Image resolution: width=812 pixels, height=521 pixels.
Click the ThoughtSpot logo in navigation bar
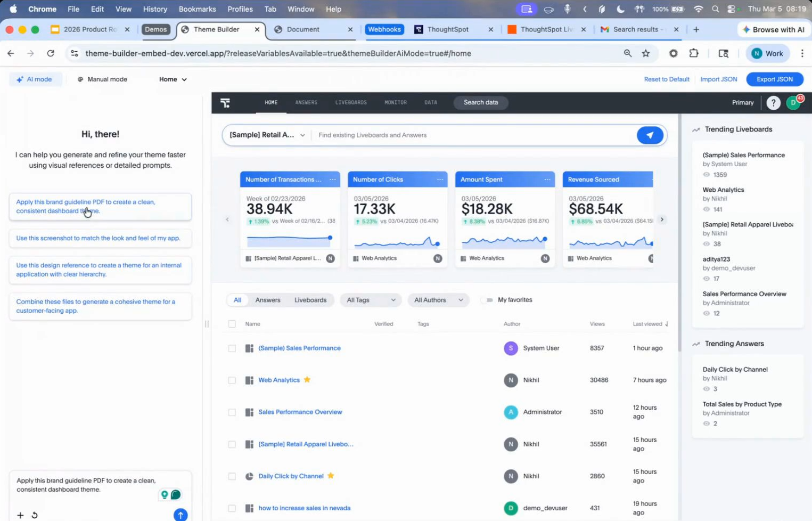225,103
